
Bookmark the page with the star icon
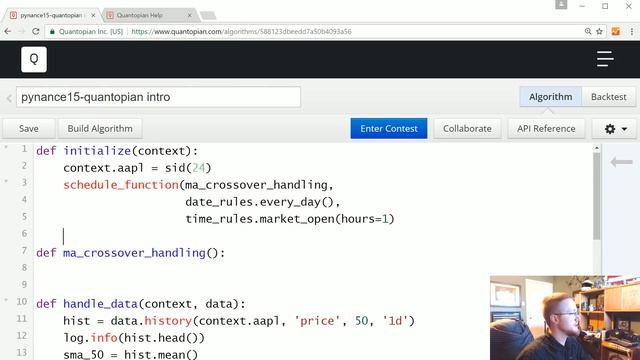click(x=599, y=31)
